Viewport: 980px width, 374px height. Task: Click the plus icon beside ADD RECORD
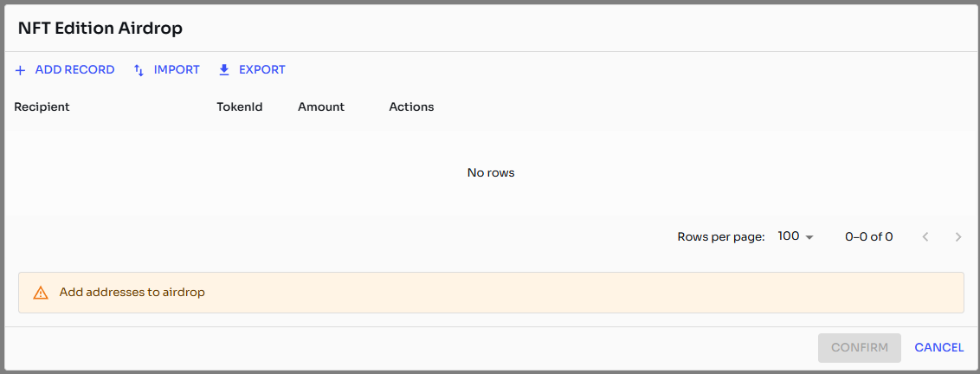click(x=21, y=70)
